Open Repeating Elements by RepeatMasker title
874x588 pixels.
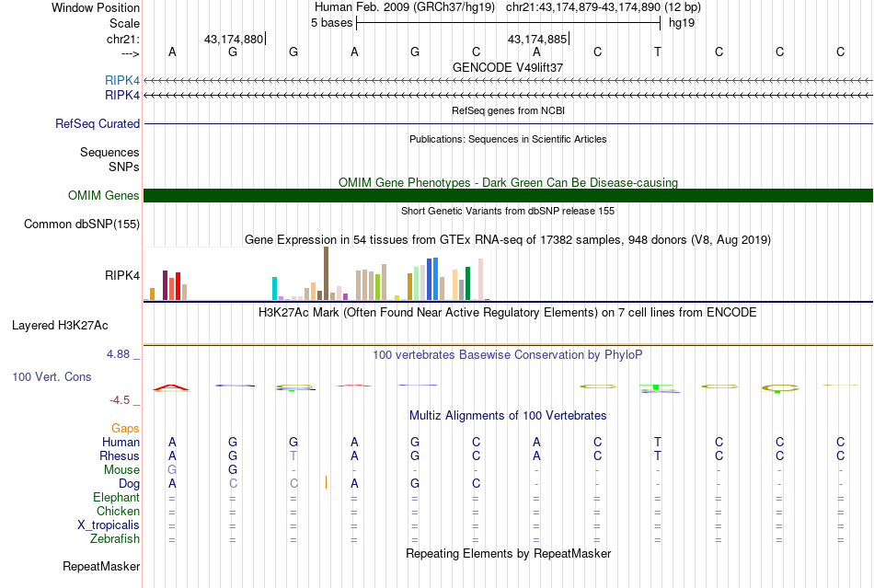(x=508, y=553)
